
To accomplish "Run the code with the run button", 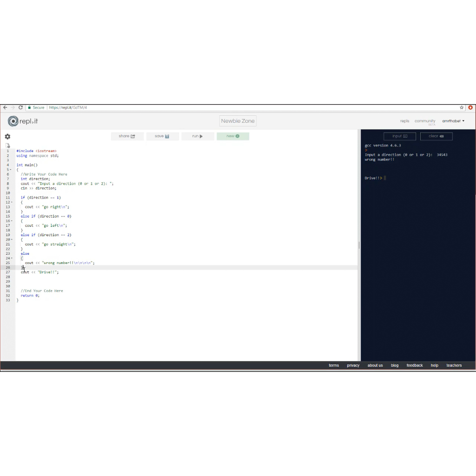I will [x=198, y=136].
